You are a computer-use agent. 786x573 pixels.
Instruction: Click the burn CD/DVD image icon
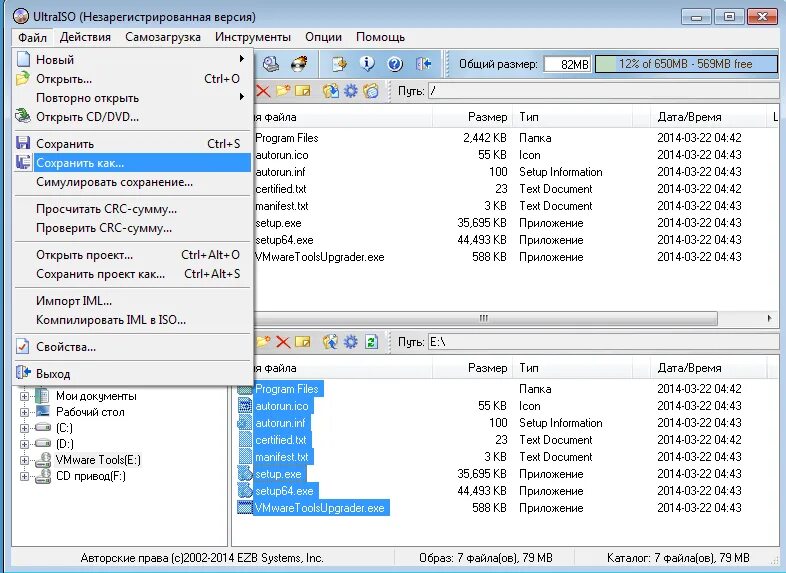pyautogui.click(x=299, y=64)
